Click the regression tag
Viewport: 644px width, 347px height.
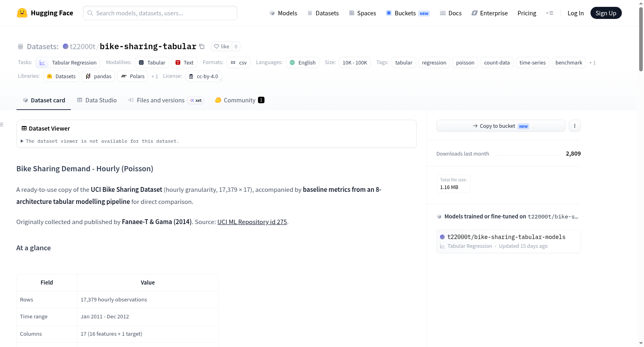tap(434, 62)
